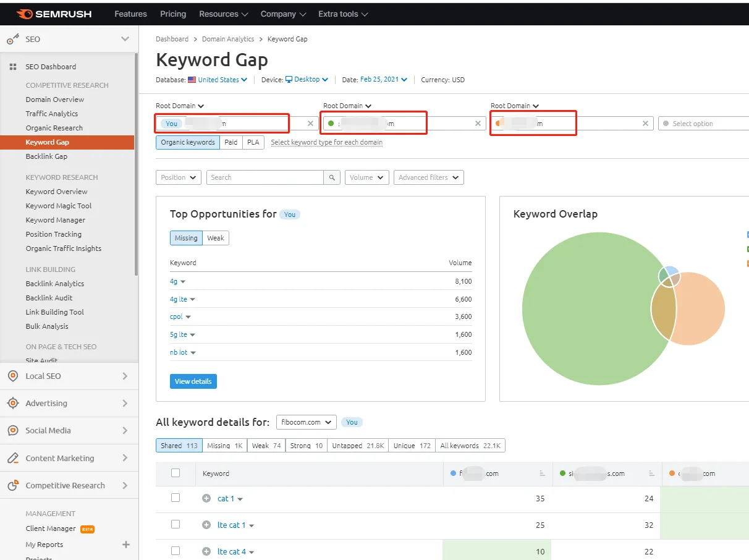Viewport: 749px width, 560px height.
Task: Clear the first root domain field
Action: pyautogui.click(x=310, y=124)
